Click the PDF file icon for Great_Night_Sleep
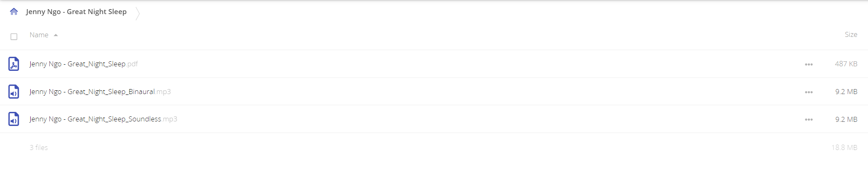The height and width of the screenshot is (179, 868). click(x=14, y=64)
